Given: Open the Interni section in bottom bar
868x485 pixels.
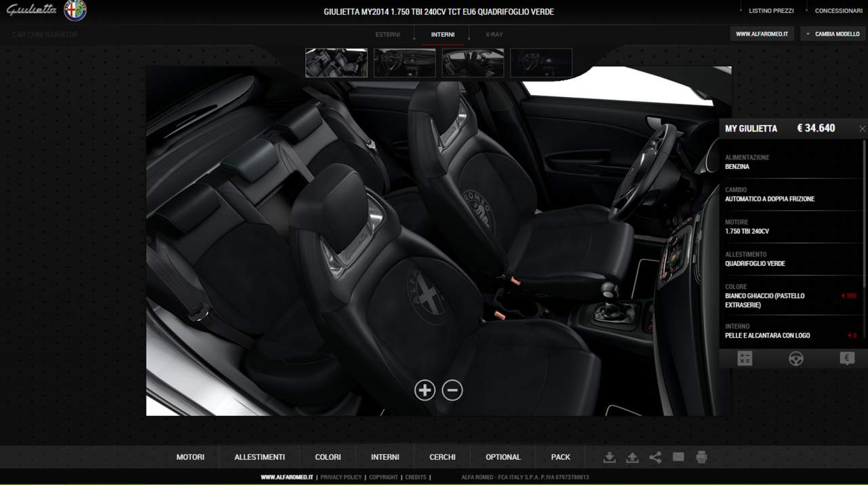Looking at the screenshot, I should click(x=385, y=457).
